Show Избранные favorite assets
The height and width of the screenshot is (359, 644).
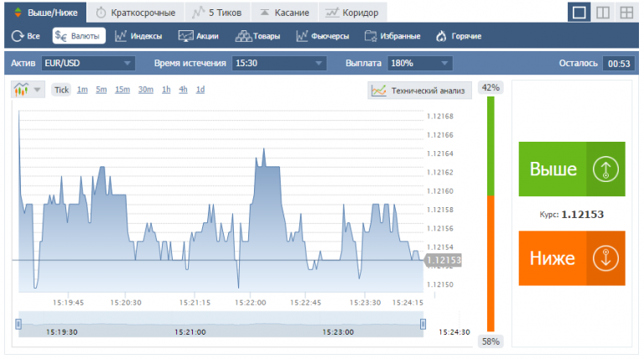(392, 36)
